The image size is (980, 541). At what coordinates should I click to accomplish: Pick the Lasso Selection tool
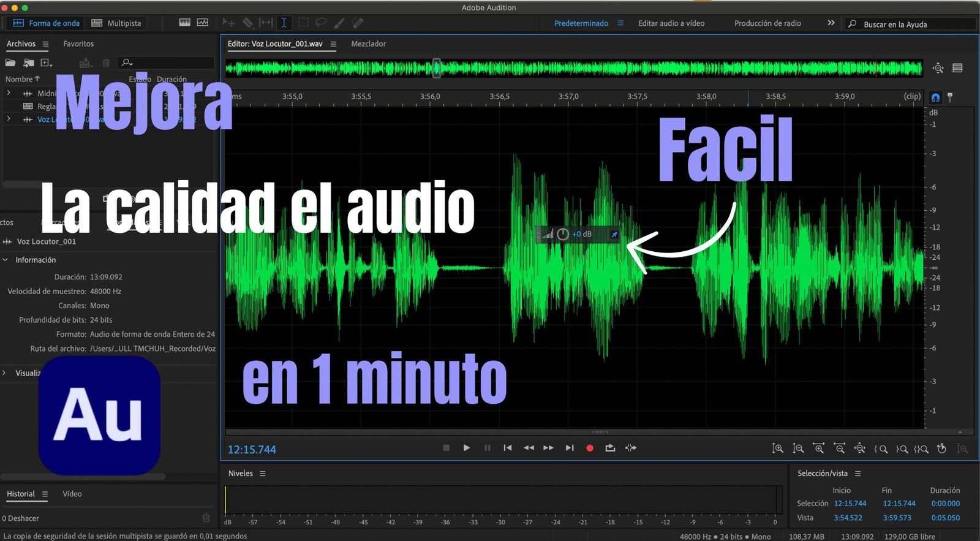[320, 23]
